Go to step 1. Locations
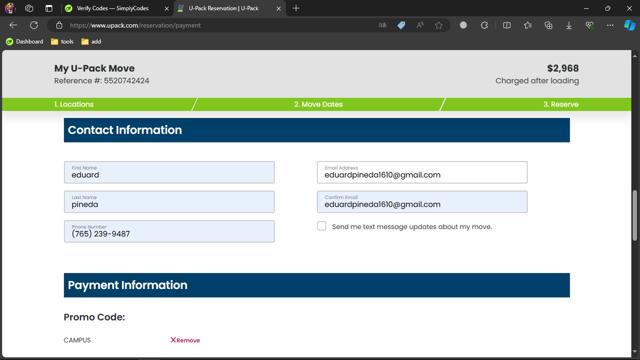Screen dimensions: 640x360 (x=74, y=104)
